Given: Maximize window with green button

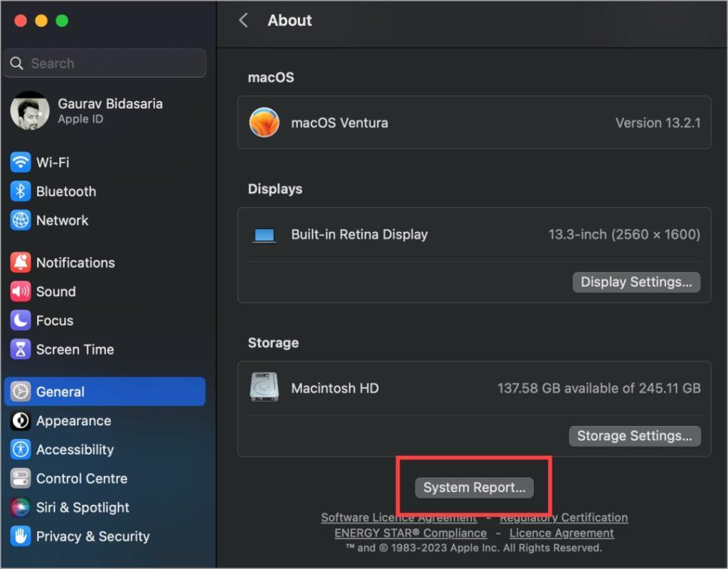Looking at the screenshot, I should tap(62, 21).
